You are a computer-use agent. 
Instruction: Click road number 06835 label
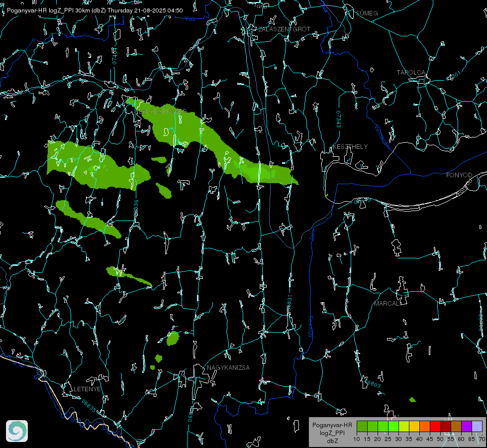tap(89, 406)
